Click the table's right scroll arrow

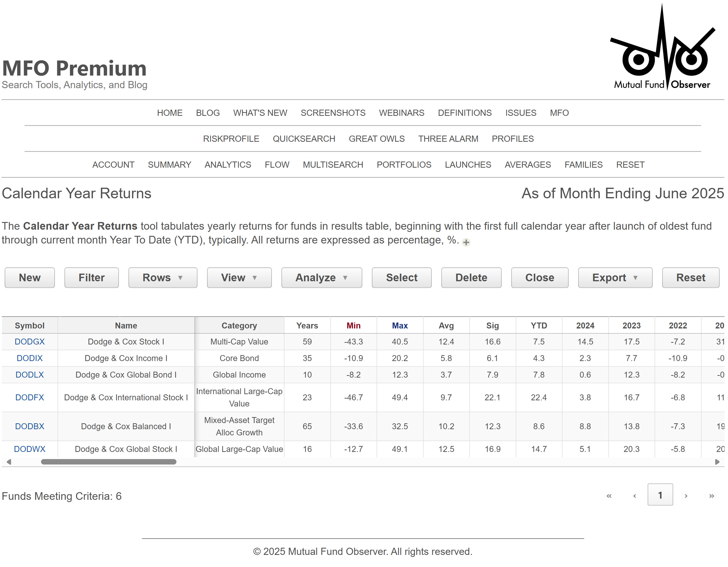pyautogui.click(x=717, y=462)
